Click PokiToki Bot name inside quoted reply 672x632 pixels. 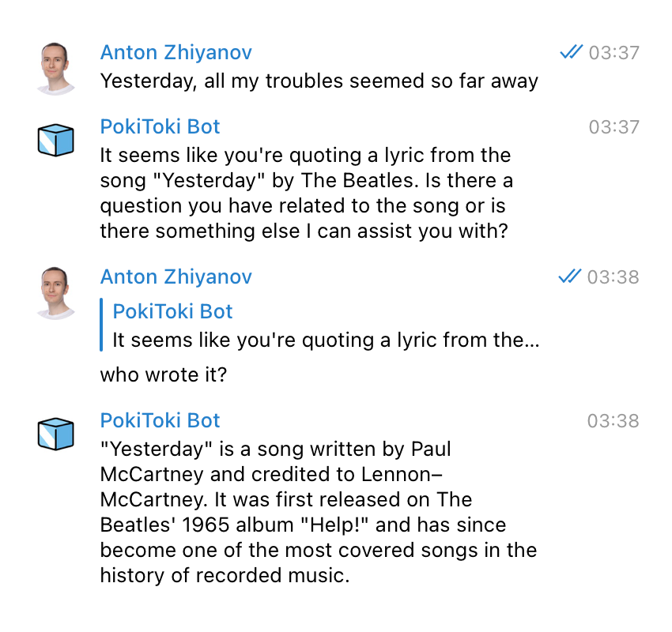click(172, 311)
